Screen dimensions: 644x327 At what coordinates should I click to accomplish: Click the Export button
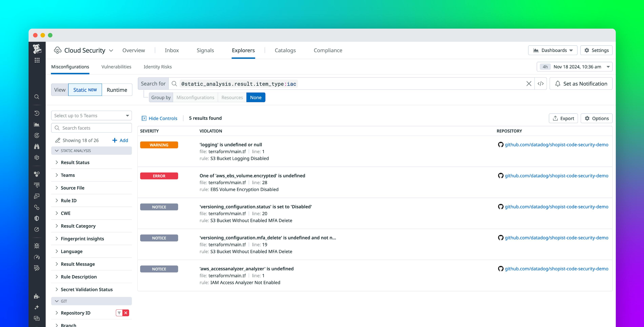point(563,118)
